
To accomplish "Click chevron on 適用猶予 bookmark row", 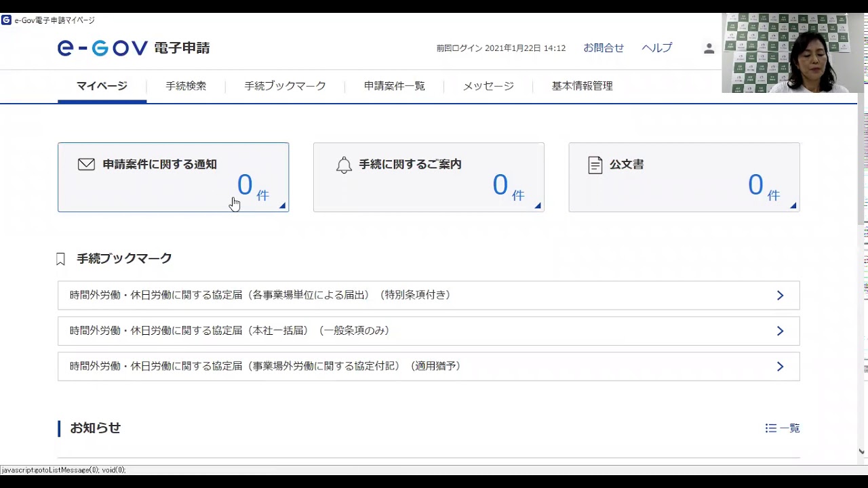I will [x=780, y=366].
